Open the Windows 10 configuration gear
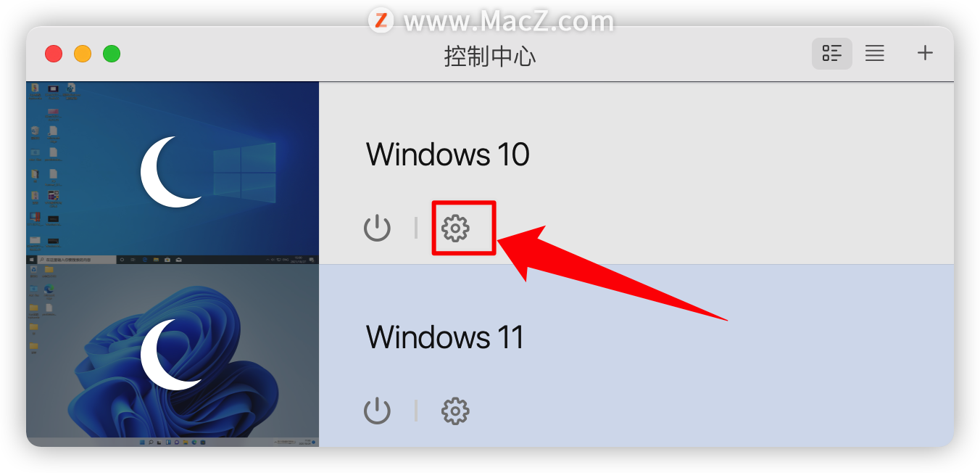The width and height of the screenshot is (980, 473). tap(455, 229)
